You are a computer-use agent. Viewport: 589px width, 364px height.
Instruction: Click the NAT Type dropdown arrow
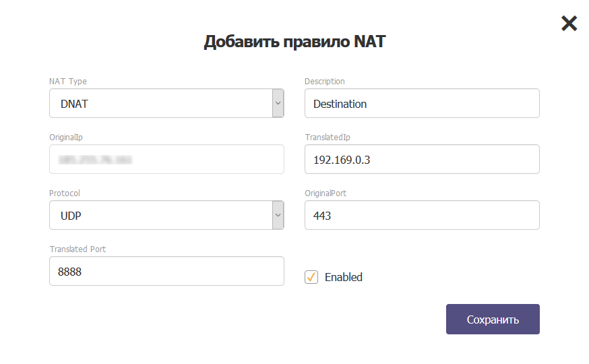click(x=278, y=104)
